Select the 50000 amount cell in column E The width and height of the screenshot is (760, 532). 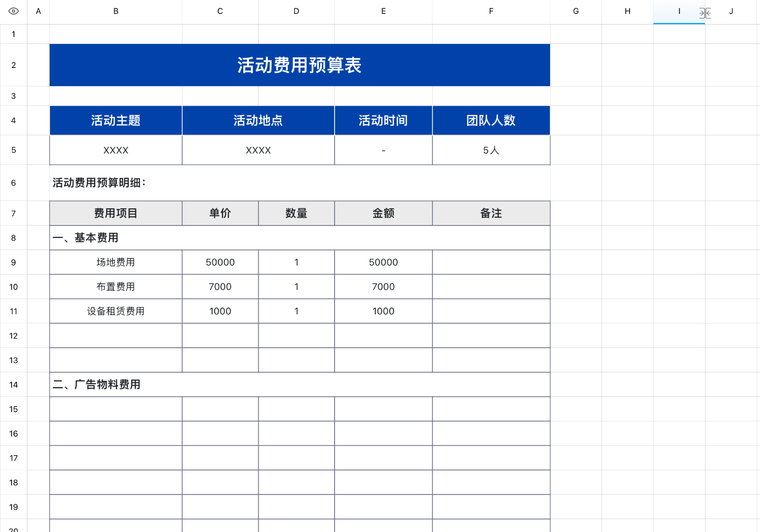(x=383, y=263)
